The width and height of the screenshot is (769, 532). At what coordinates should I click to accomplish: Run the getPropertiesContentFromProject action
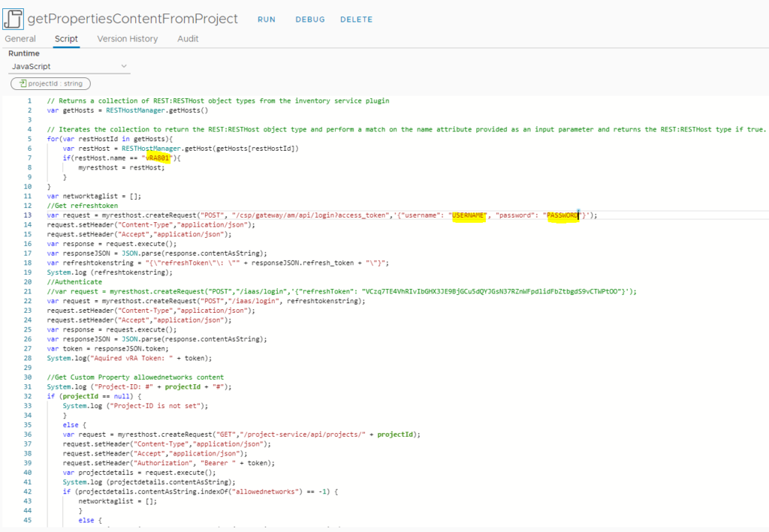[266, 20]
